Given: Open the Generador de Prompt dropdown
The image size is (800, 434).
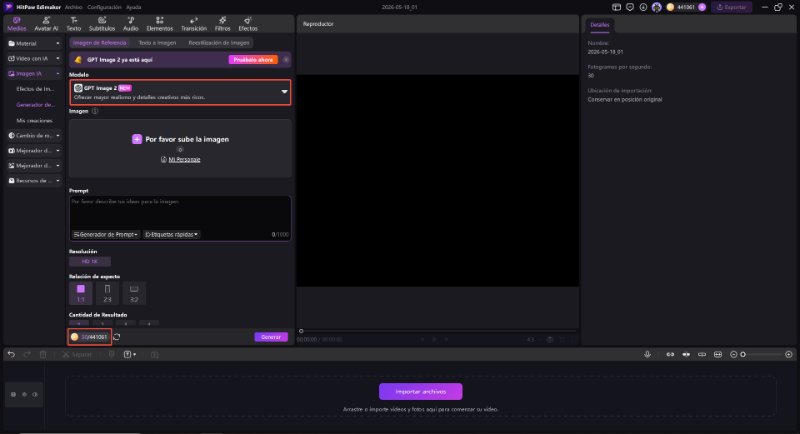Looking at the screenshot, I should coord(106,235).
